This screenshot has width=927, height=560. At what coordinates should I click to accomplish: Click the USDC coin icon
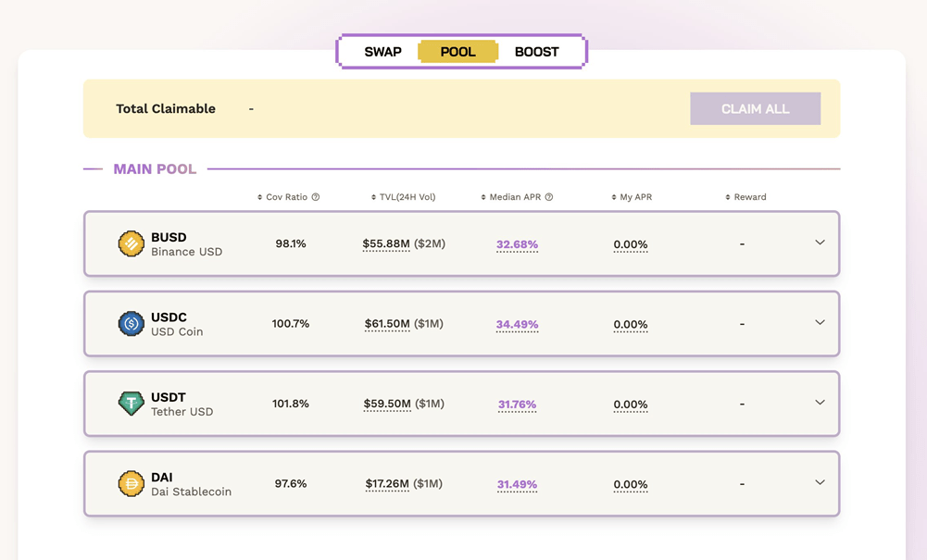pyautogui.click(x=131, y=324)
